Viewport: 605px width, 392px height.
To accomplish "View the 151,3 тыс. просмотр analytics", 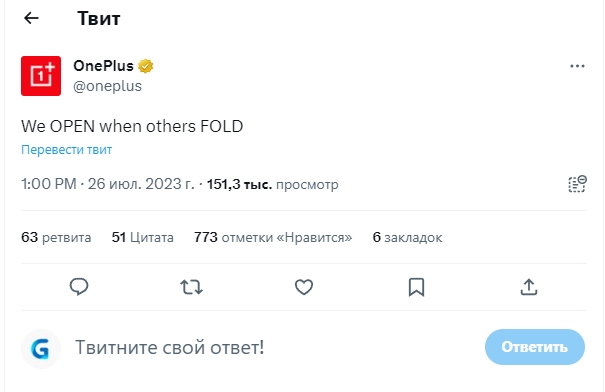I will click(272, 184).
